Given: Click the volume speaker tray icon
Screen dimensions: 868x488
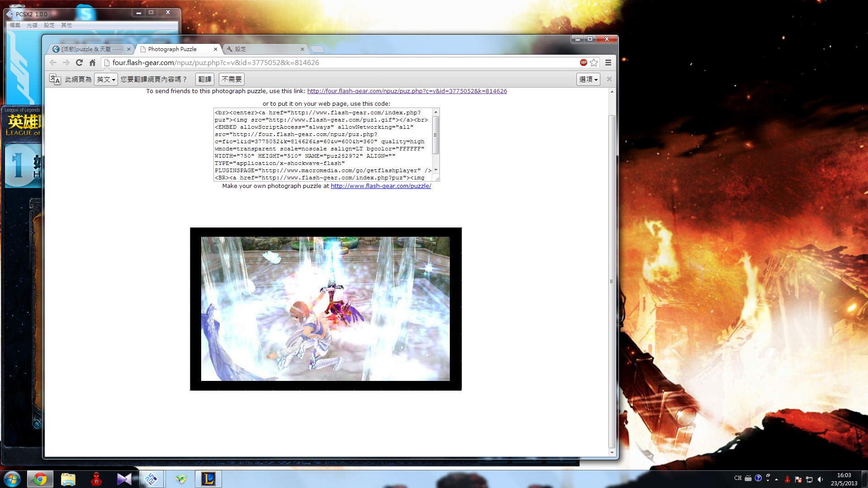Looking at the screenshot, I should pyautogui.click(x=820, y=479).
